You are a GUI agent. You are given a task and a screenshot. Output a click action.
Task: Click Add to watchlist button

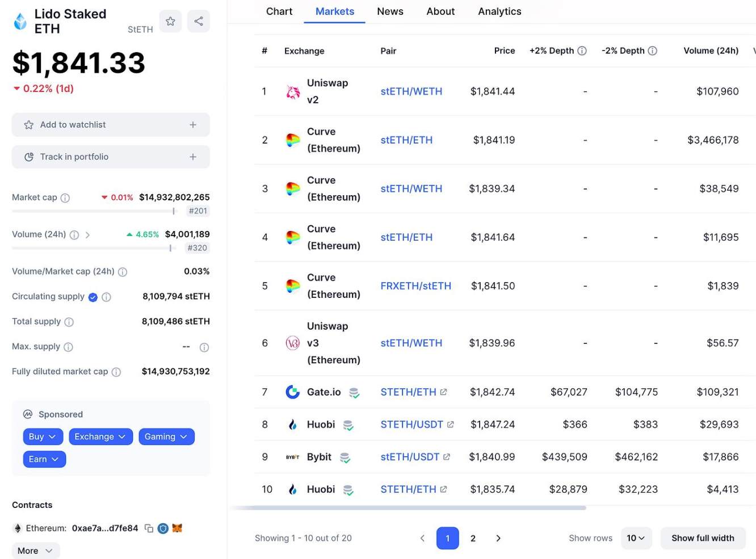click(111, 125)
